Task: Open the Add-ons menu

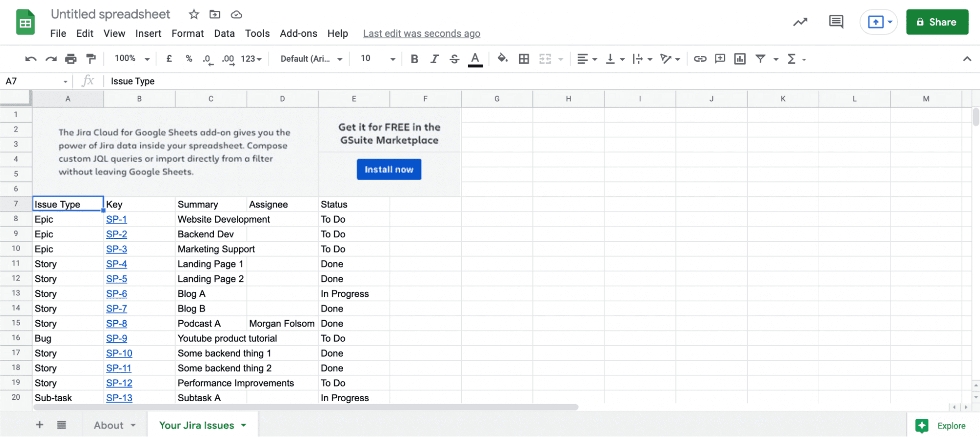Action: click(x=298, y=33)
